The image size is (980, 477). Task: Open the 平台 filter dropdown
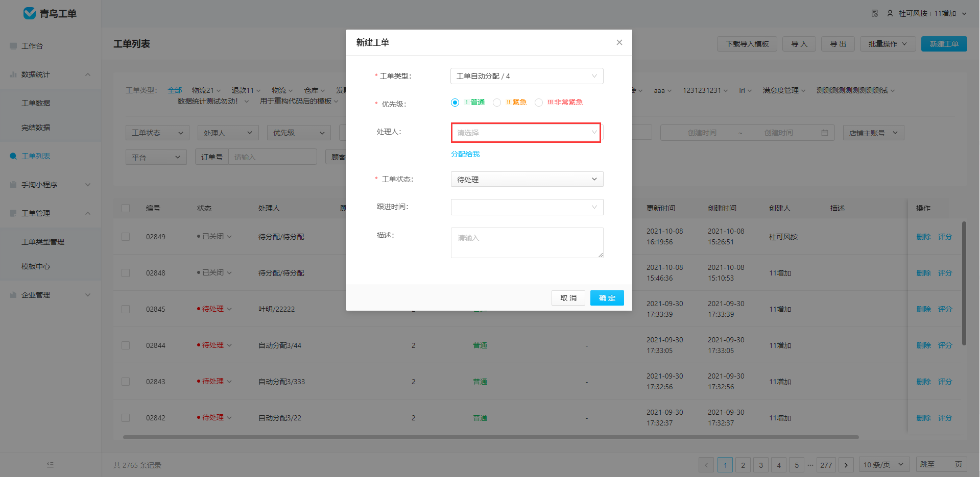[156, 157]
